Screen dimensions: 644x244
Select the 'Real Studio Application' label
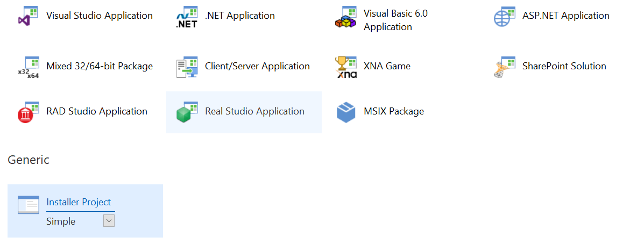point(254,111)
